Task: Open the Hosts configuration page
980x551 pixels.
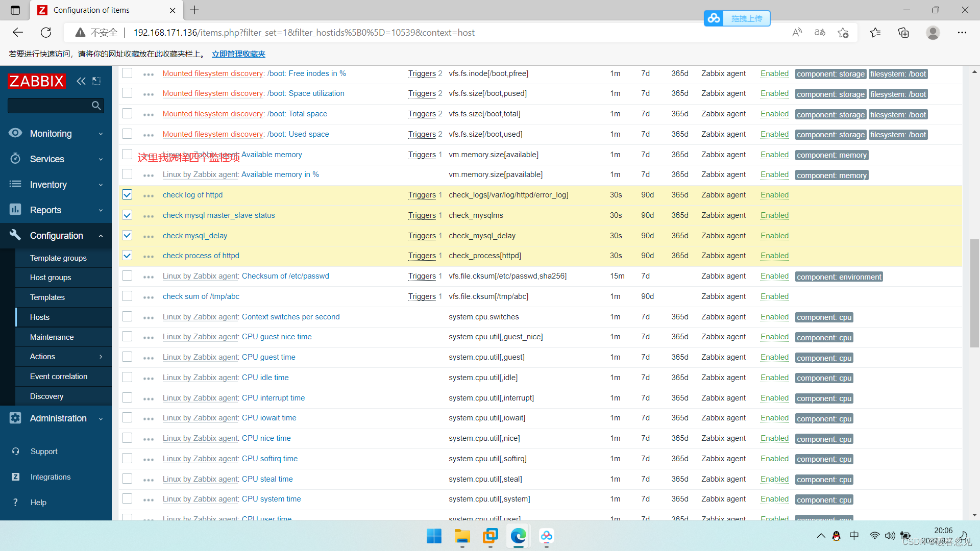Action: coord(40,317)
